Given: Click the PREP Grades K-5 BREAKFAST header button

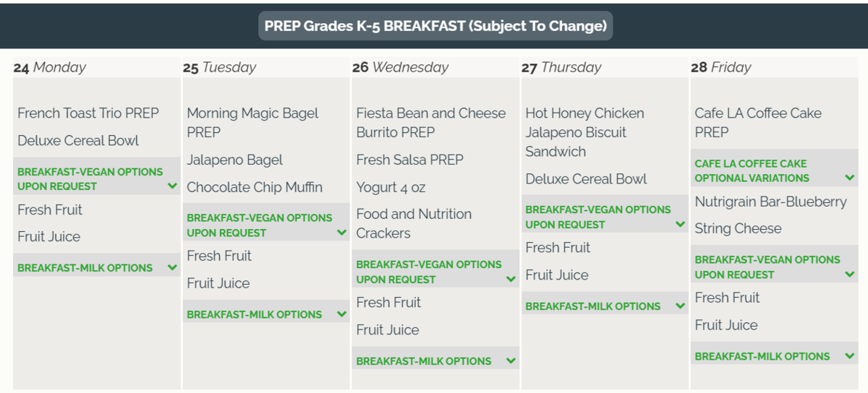Looking at the screenshot, I should tap(435, 26).
